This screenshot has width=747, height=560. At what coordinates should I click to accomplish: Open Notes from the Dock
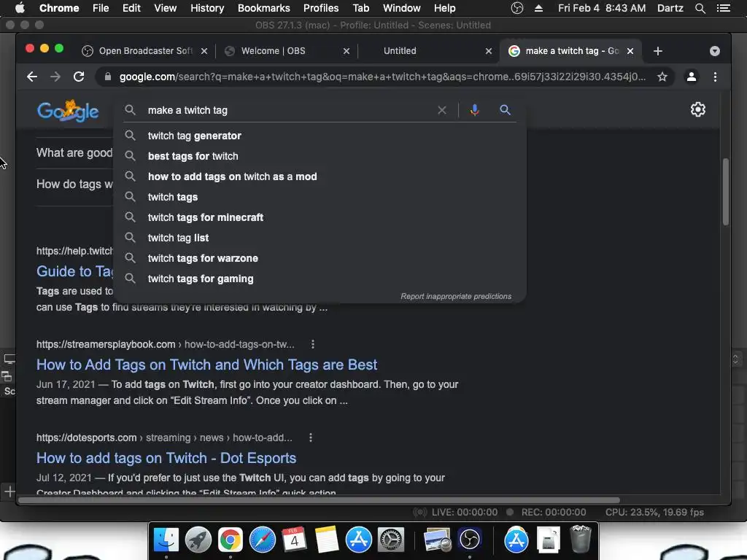click(x=326, y=540)
